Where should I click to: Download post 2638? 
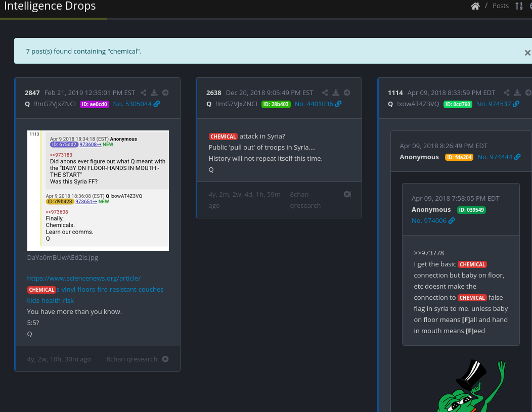[x=336, y=93]
